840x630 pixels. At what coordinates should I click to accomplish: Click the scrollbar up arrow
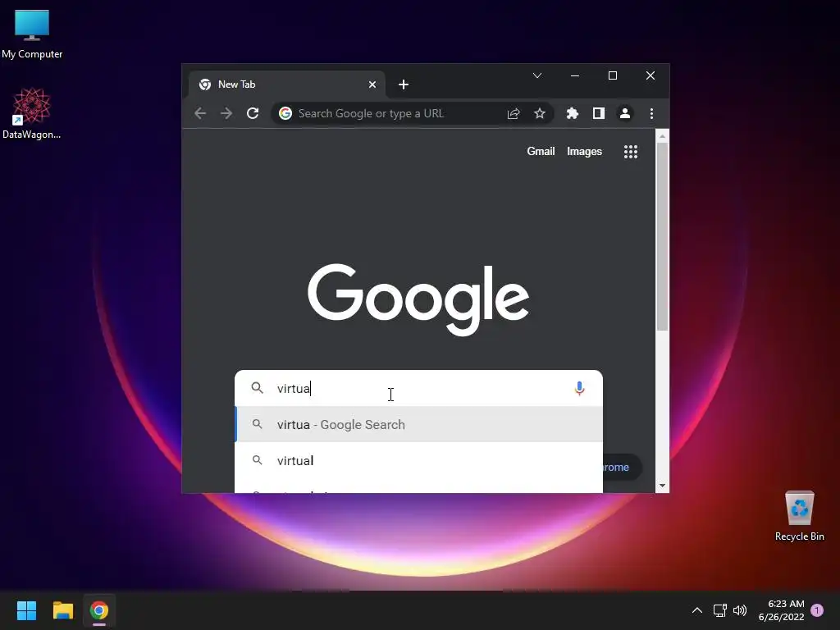tap(662, 136)
